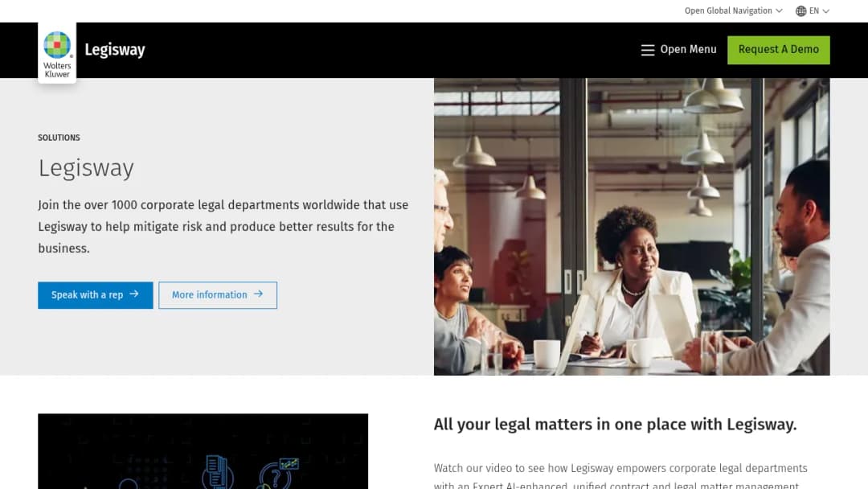Click the hamburger menu icon
The image size is (868, 489).
click(648, 50)
